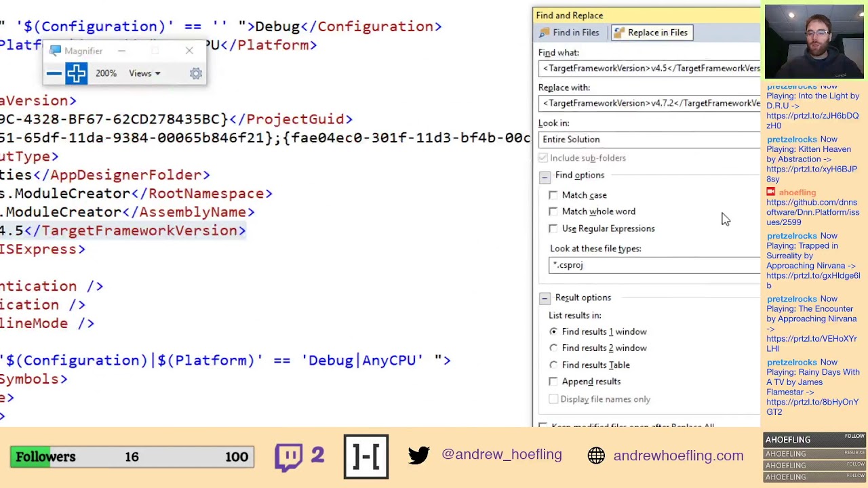Close the Magnifier window
This screenshot has height=488, width=868.
tap(189, 51)
